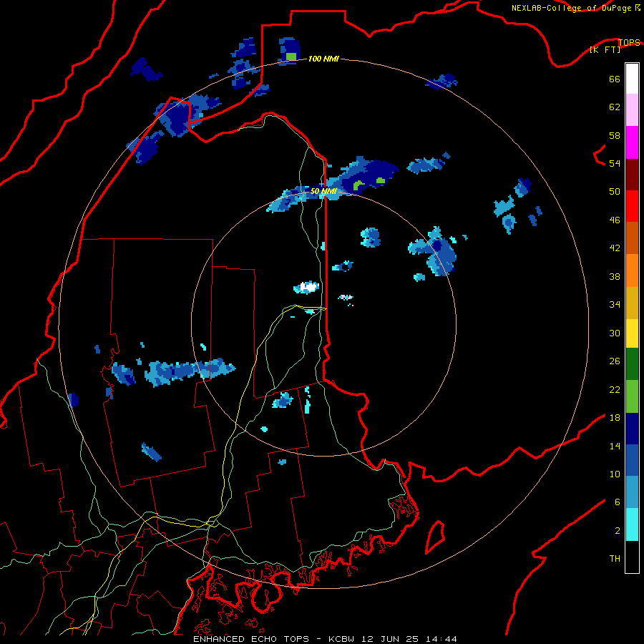644x644 pixels.
Task: Click the "TOPS" legend heading
Action: 629,42
